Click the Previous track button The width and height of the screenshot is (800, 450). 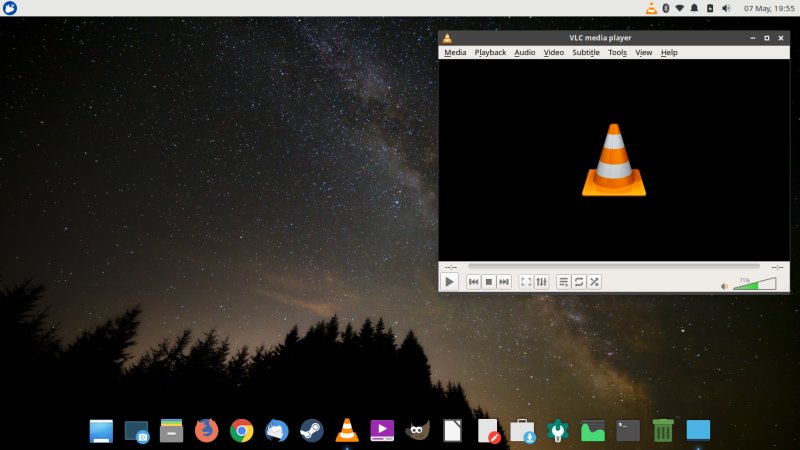474,282
